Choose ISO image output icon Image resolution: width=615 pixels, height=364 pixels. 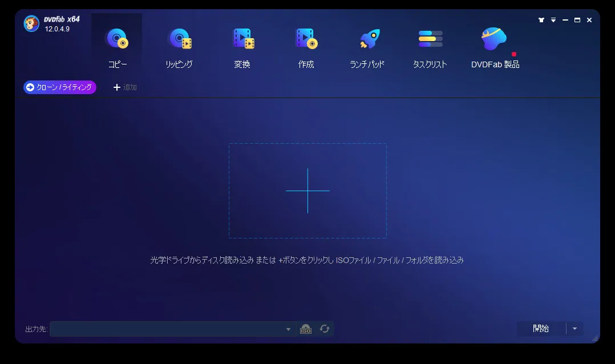pyautogui.click(x=306, y=329)
